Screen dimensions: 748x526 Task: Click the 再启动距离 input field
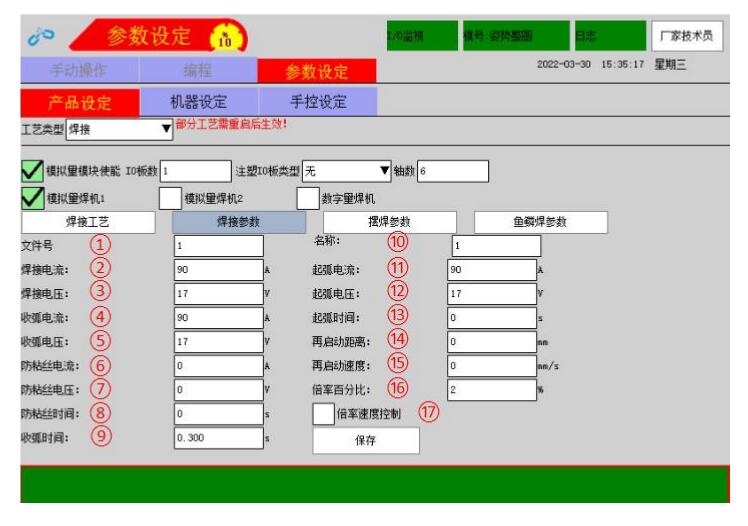click(x=492, y=342)
